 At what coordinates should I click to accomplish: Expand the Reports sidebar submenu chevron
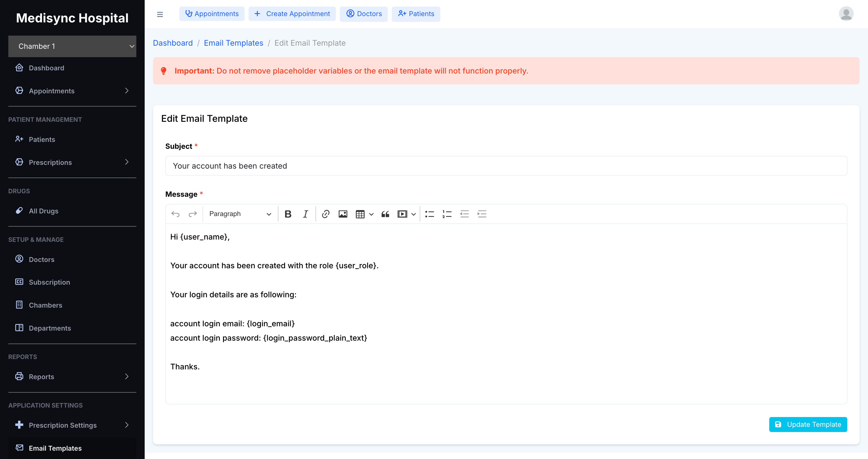coord(127,376)
